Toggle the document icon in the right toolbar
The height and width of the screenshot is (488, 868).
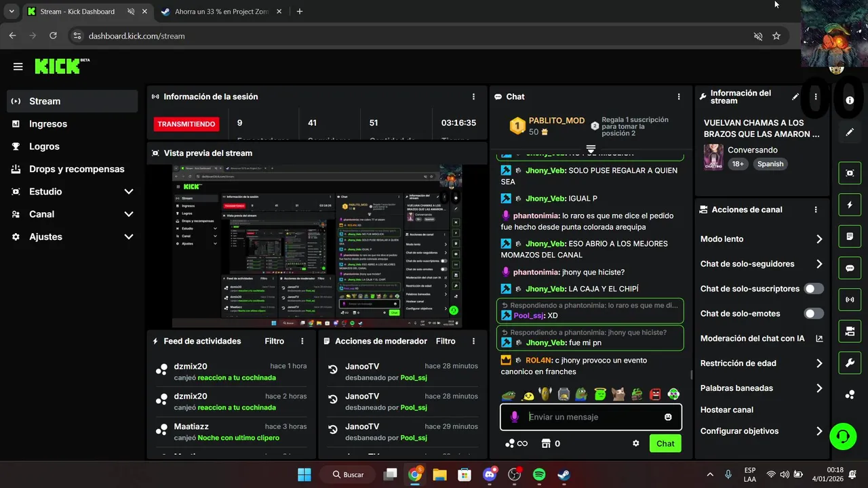click(x=850, y=237)
